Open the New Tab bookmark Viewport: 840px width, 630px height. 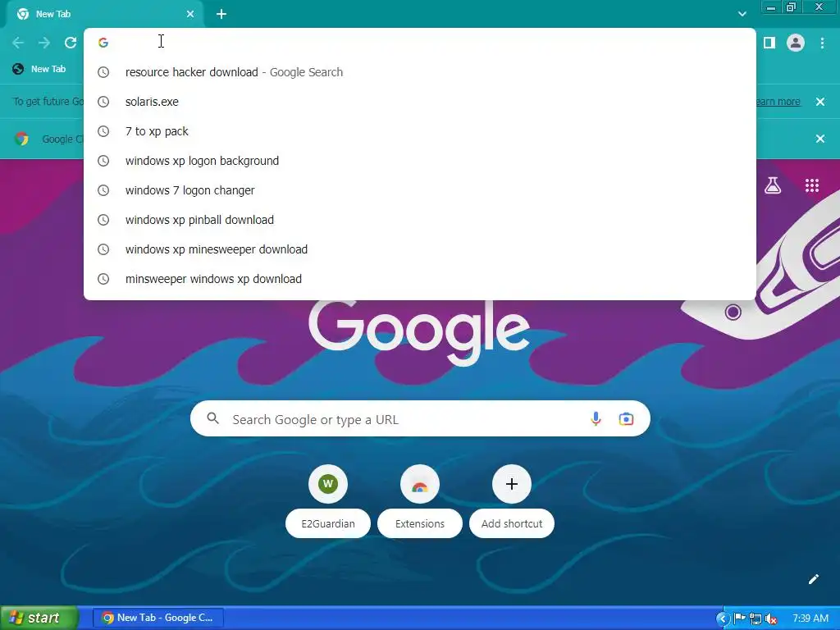pos(39,69)
